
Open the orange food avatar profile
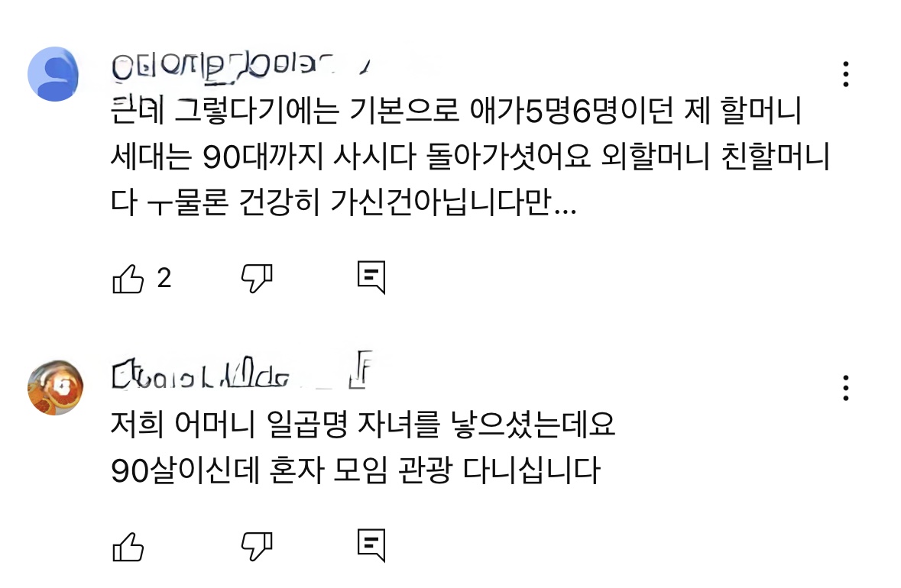pos(54,388)
